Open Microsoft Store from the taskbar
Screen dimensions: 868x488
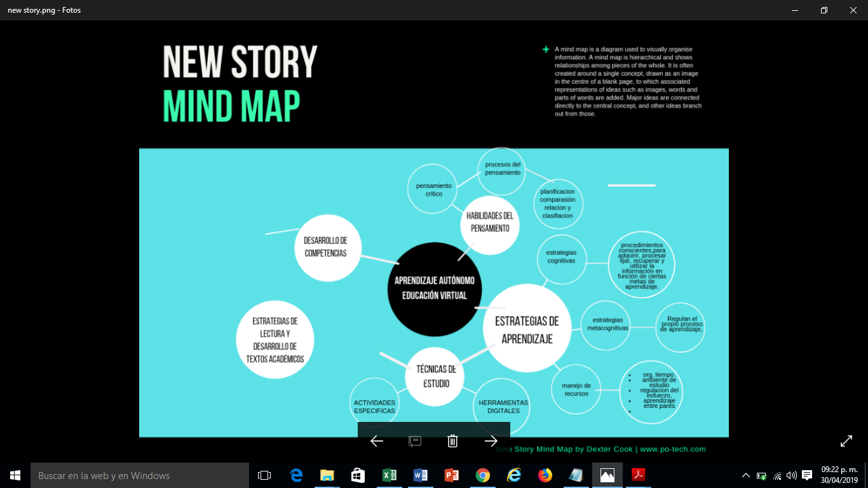click(x=358, y=475)
